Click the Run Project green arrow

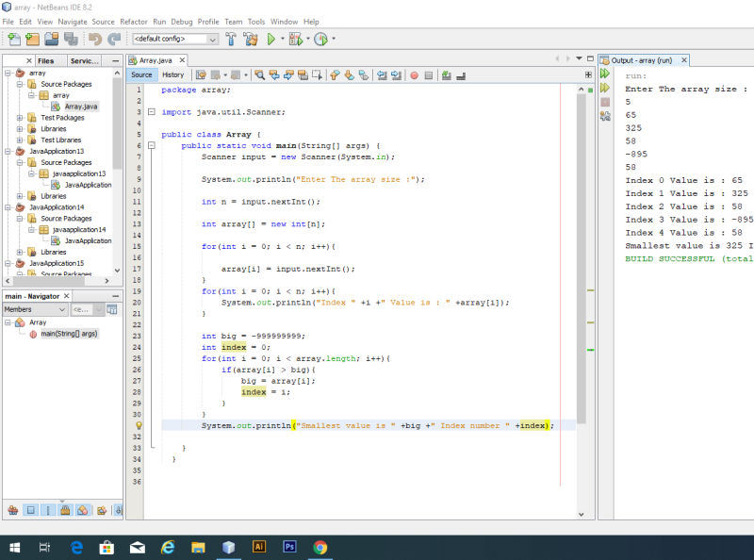point(270,39)
